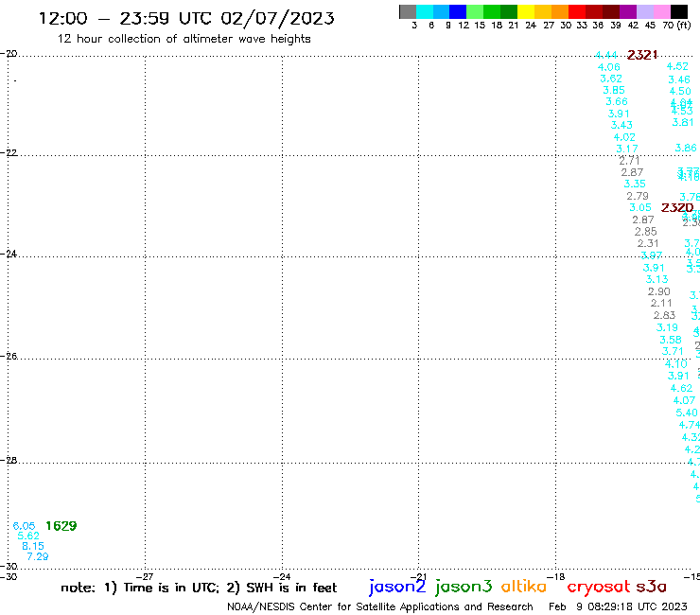This screenshot has width=700, height=615.
Task: Click the yellow color swatch in the legend
Action: [x=526, y=11]
